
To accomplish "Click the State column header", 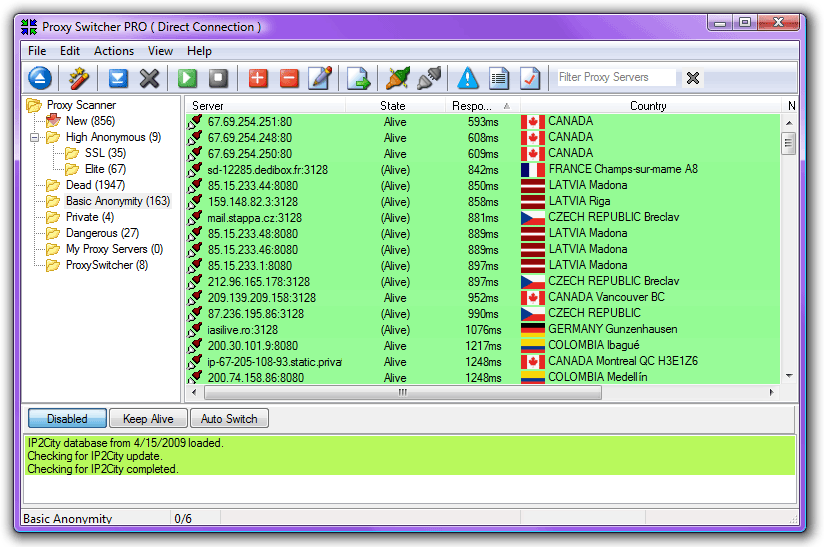I will pyautogui.click(x=395, y=106).
